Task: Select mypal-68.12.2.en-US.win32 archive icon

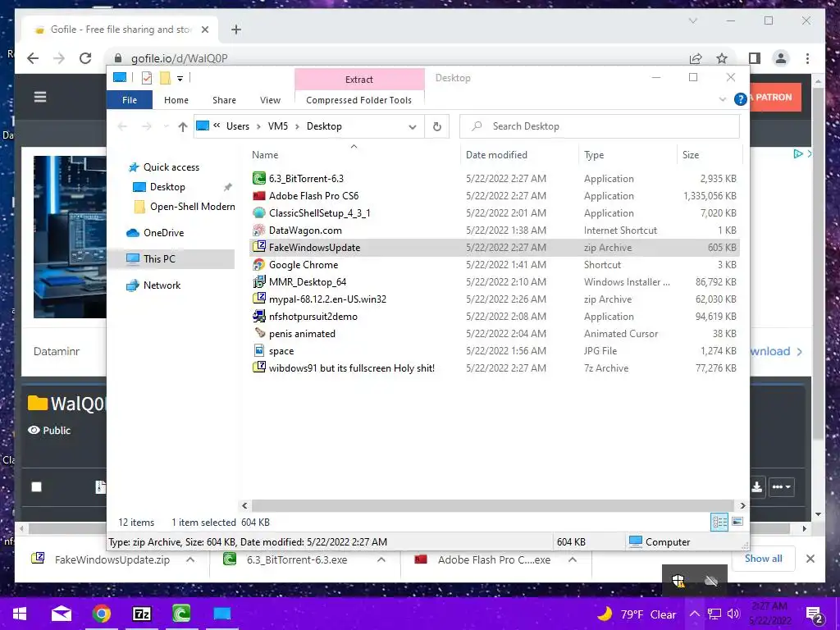Action: 259,299
